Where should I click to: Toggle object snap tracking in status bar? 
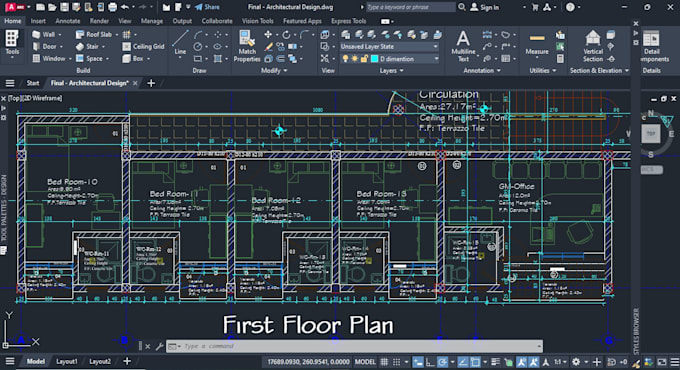click(463, 362)
